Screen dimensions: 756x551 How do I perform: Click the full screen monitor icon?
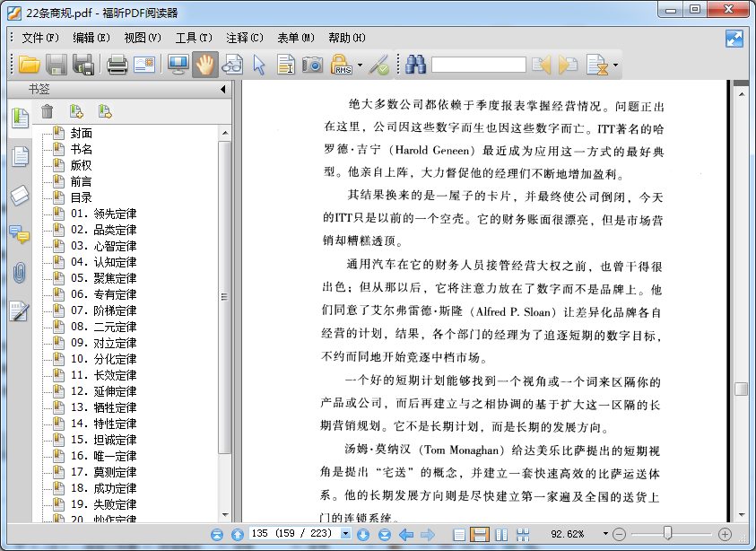[x=178, y=65]
